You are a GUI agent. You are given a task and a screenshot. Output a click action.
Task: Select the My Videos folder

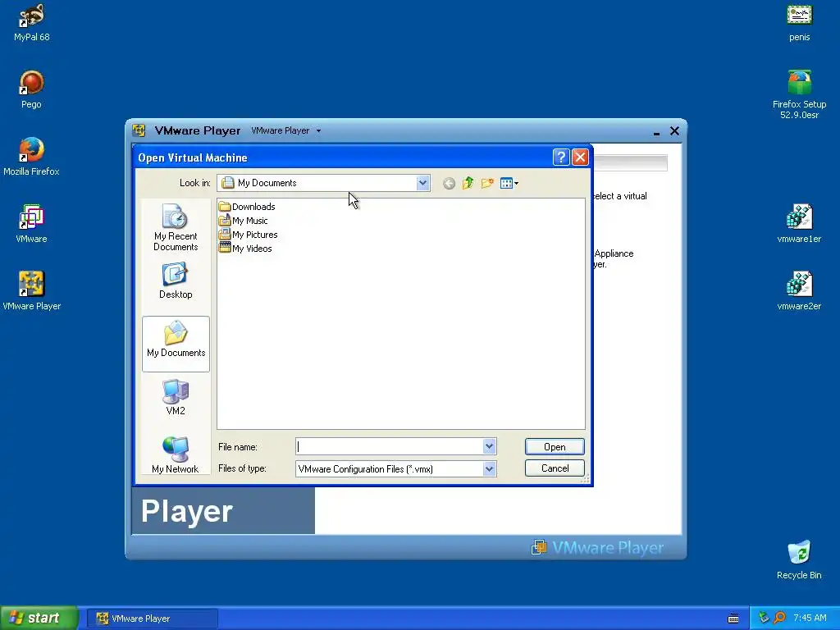[245, 249]
